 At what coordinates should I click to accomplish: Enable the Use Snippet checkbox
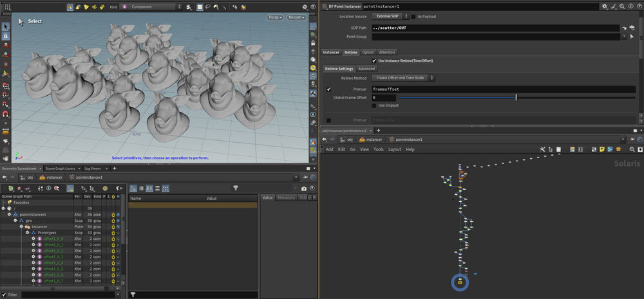(x=374, y=105)
